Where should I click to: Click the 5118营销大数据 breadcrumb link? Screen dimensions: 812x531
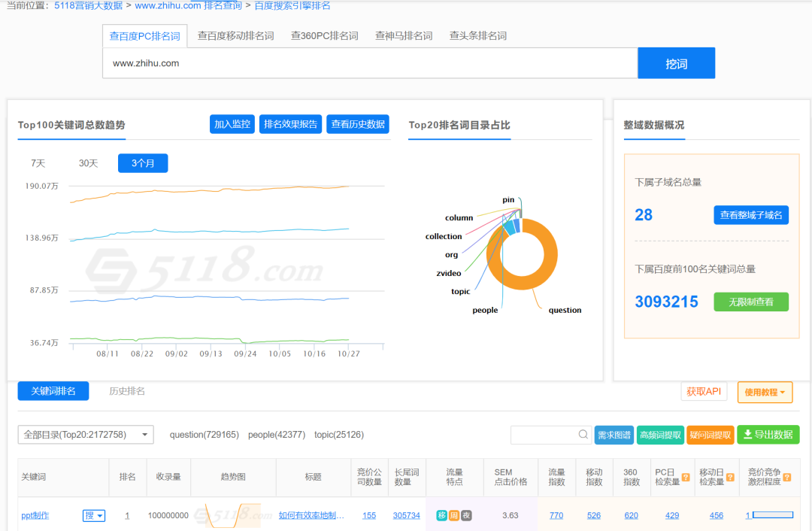point(89,6)
